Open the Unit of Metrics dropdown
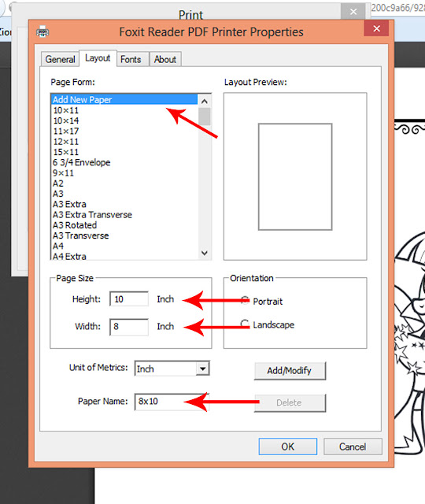Image resolution: width=425 pixels, height=504 pixels. [203, 369]
